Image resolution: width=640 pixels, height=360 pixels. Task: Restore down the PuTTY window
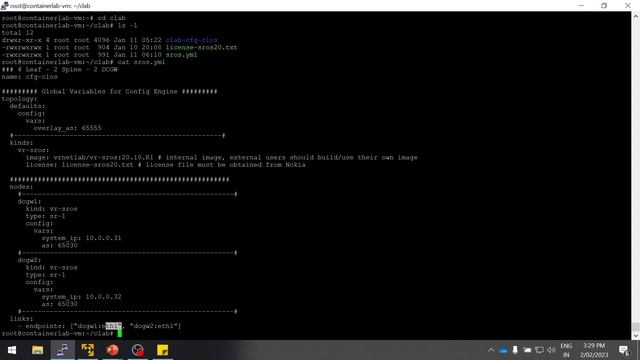[604, 6]
